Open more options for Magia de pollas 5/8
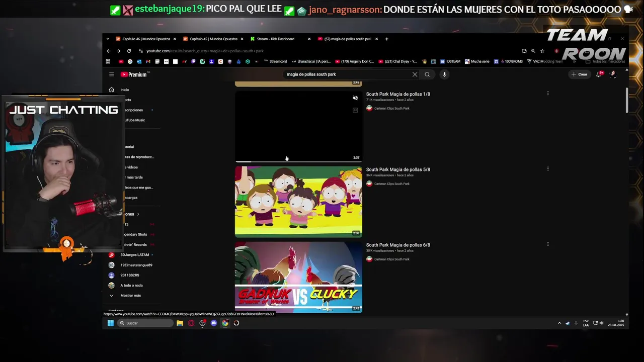 tap(548, 169)
